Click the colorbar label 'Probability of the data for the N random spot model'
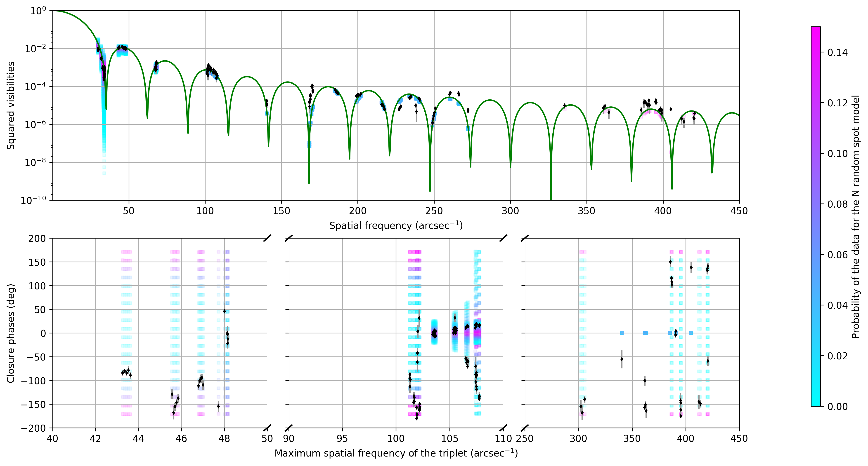This screenshot has width=868, height=466. 856,216
